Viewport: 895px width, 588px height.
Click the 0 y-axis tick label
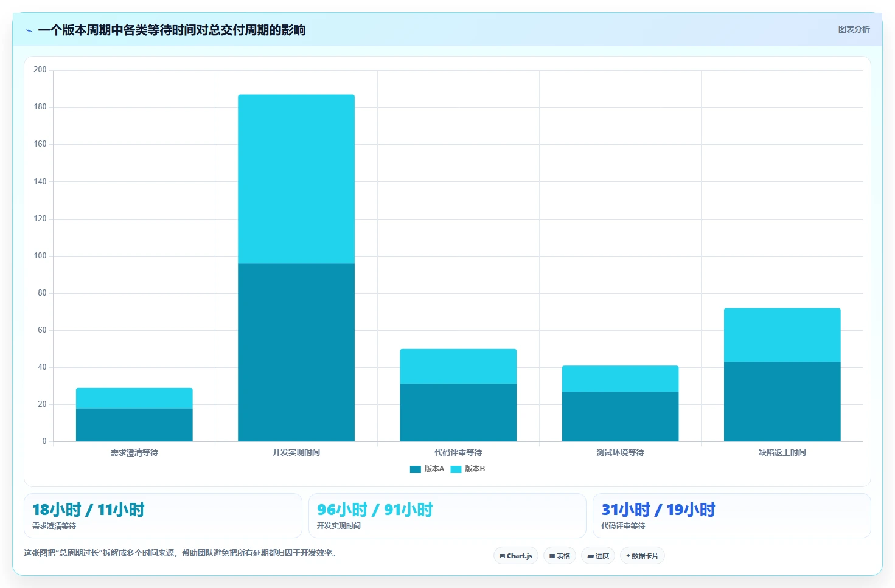(44, 441)
